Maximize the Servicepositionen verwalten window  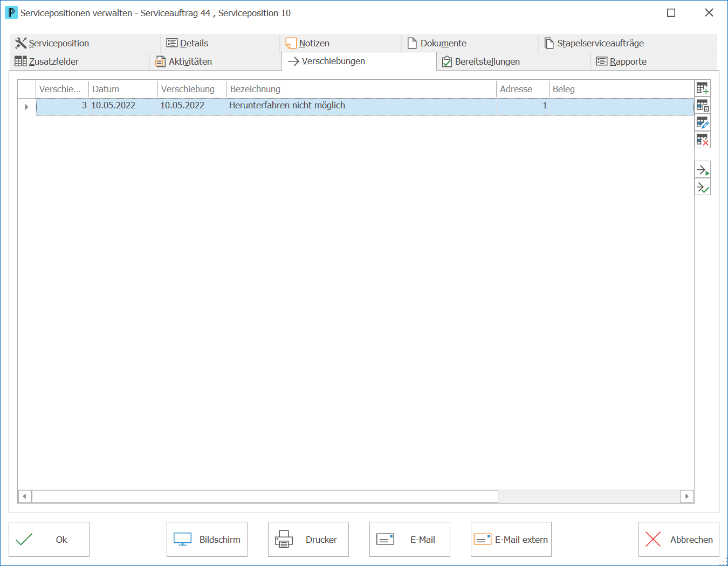(x=671, y=12)
